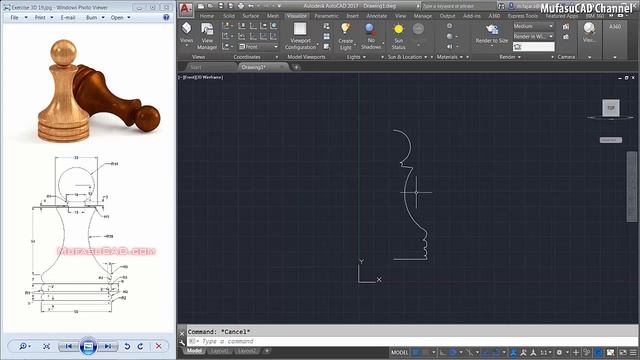The height and width of the screenshot is (360, 640).
Task: Open the Solid ribbon tab
Action: 229,16
